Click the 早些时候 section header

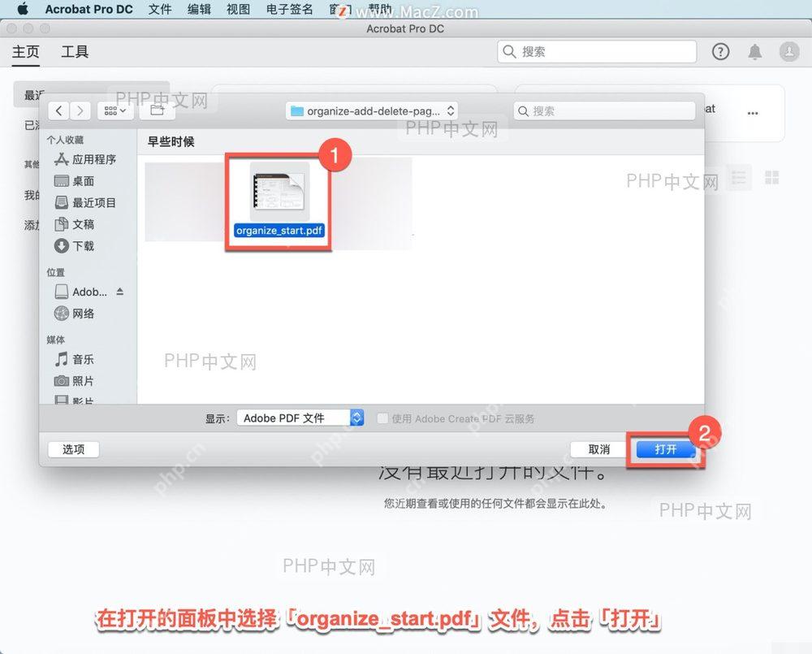[x=171, y=141]
